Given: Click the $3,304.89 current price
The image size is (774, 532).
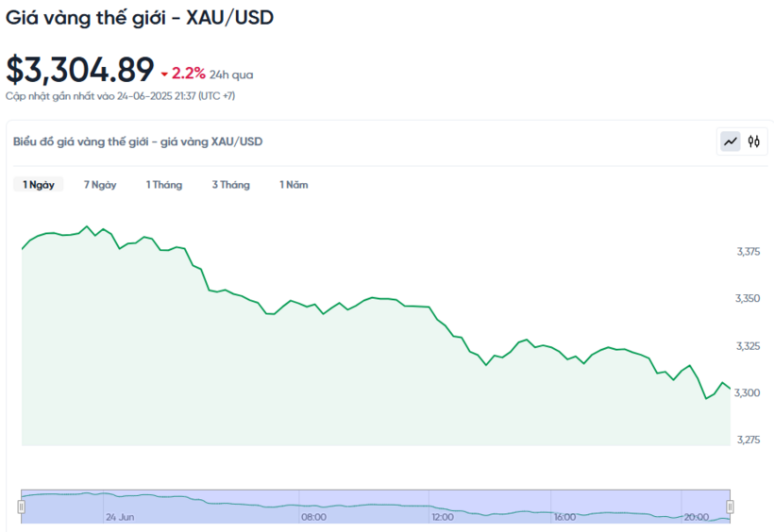Looking at the screenshot, I should pyautogui.click(x=80, y=70).
